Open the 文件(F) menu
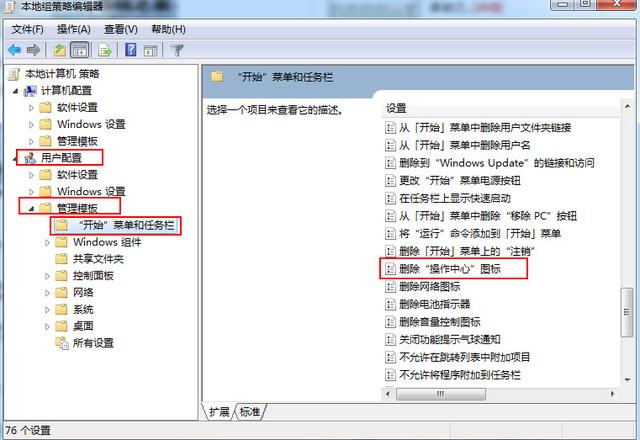Screen dimensions: 640x440 (27, 29)
